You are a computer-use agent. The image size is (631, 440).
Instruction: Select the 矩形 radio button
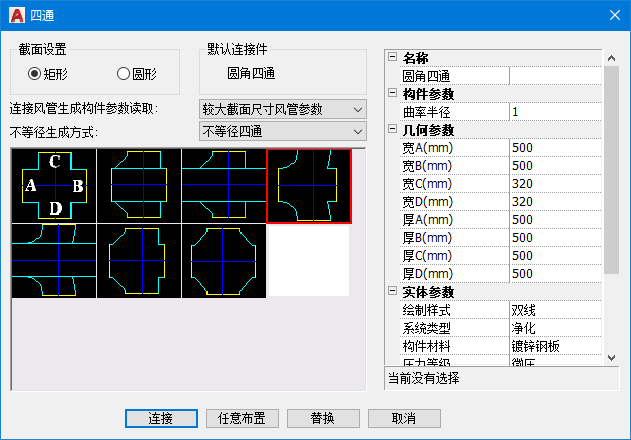coord(35,73)
